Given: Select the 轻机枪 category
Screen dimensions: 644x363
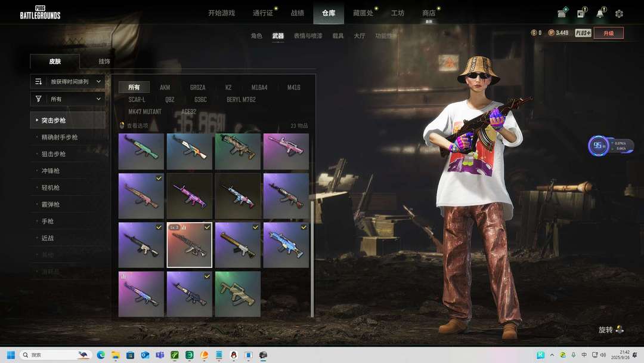Looking at the screenshot, I should click(51, 187).
